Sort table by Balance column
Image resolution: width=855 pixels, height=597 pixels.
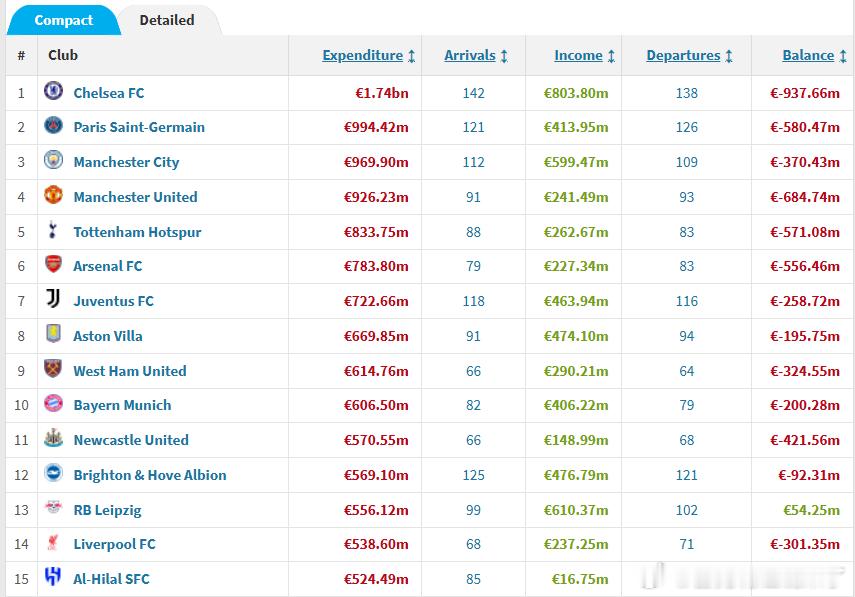pyautogui.click(x=808, y=56)
